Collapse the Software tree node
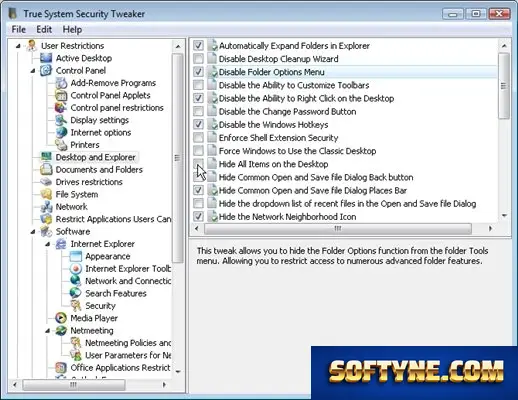Viewport: 518px width, 400px height. [x=33, y=232]
